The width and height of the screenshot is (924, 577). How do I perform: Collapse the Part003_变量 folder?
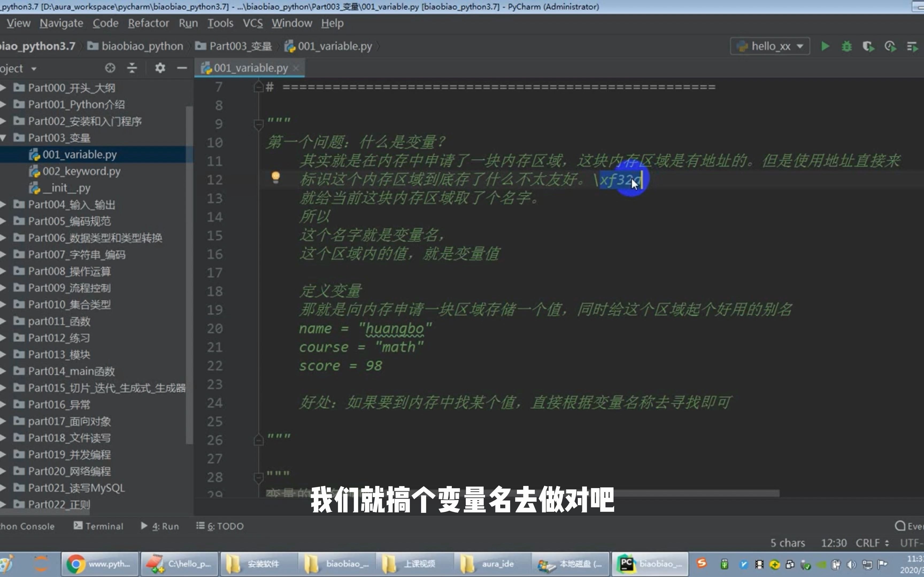[3, 138]
